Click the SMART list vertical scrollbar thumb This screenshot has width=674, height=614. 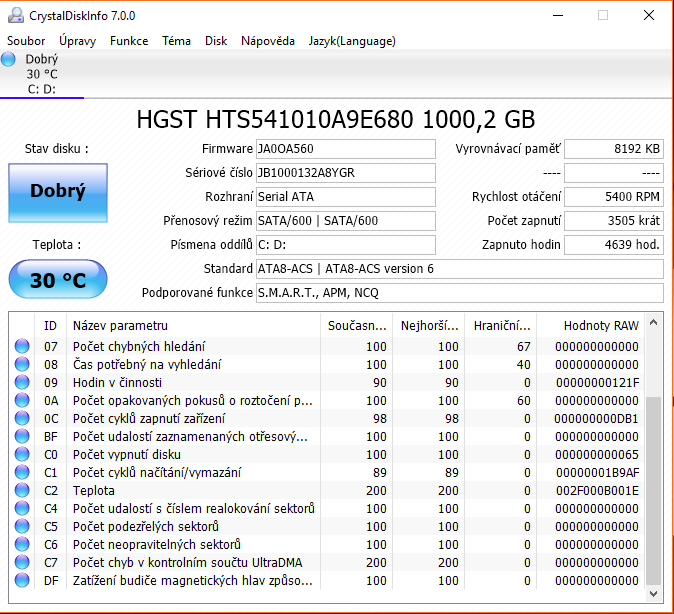653,491
